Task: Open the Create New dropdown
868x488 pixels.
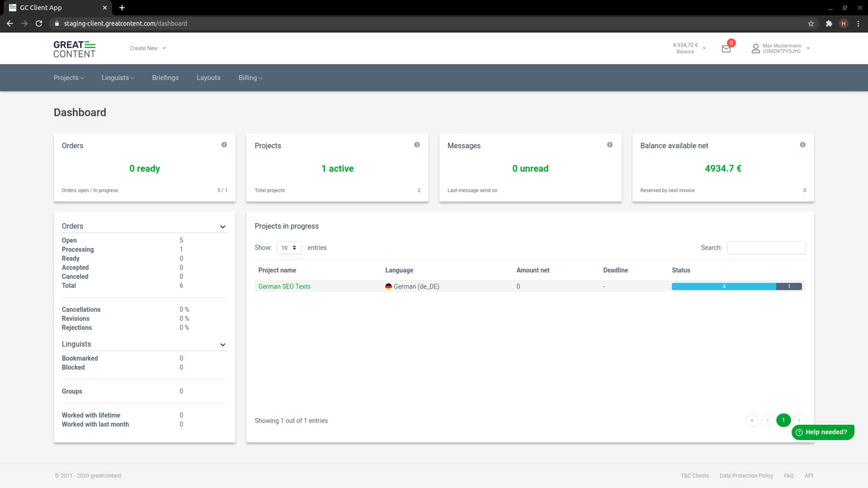Action: (148, 48)
